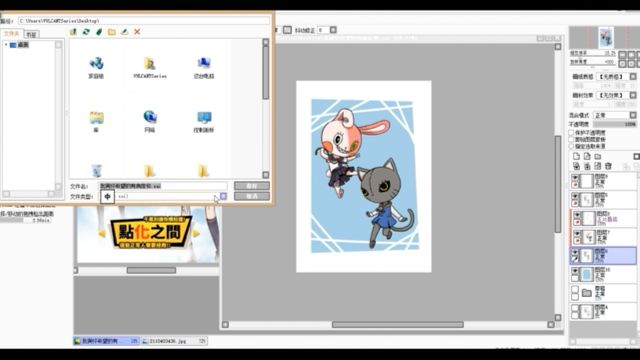Toggle visibility eye of the top layer

tap(575, 178)
